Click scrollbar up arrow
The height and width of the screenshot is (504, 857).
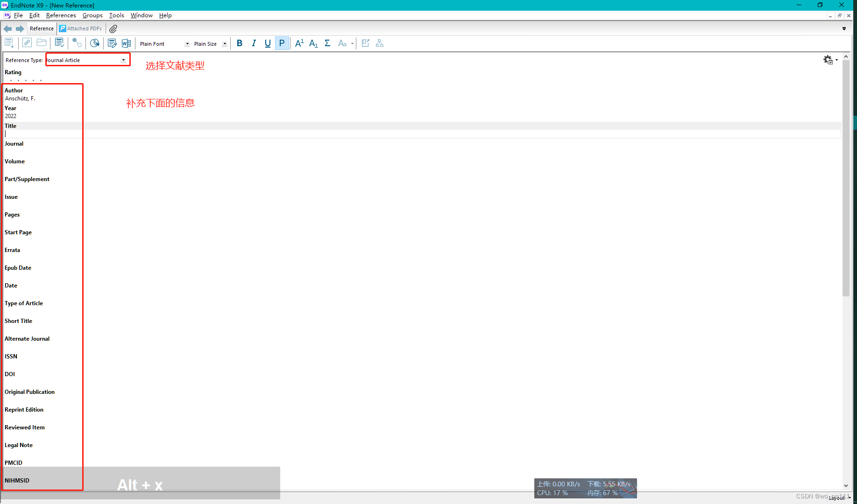tap(846, 56)
